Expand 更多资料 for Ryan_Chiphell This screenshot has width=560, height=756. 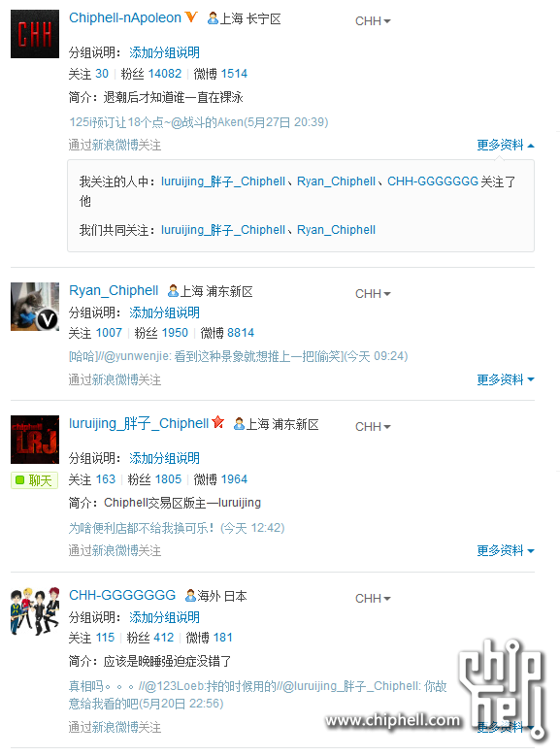point(505,379)
